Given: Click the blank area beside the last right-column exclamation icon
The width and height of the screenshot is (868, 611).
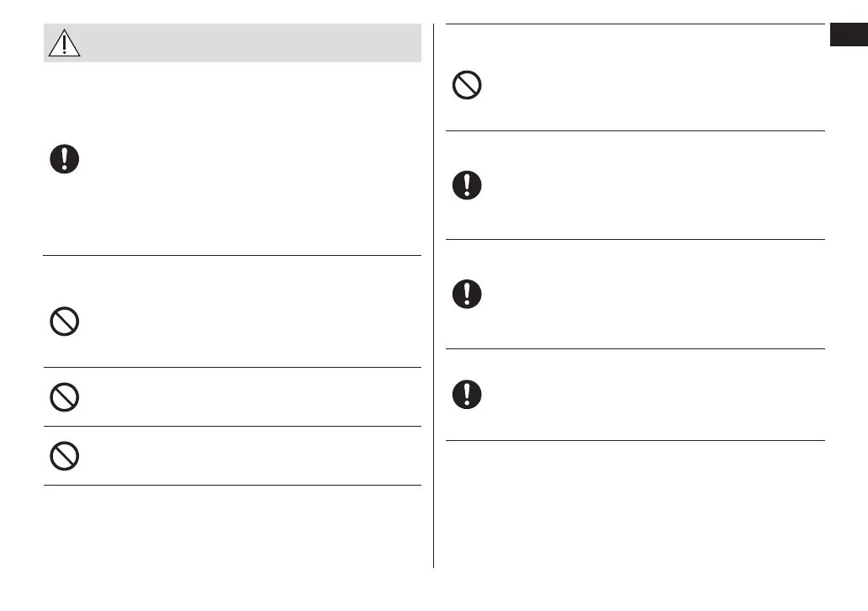Looking at the screenshot, I should click(648, 395).
